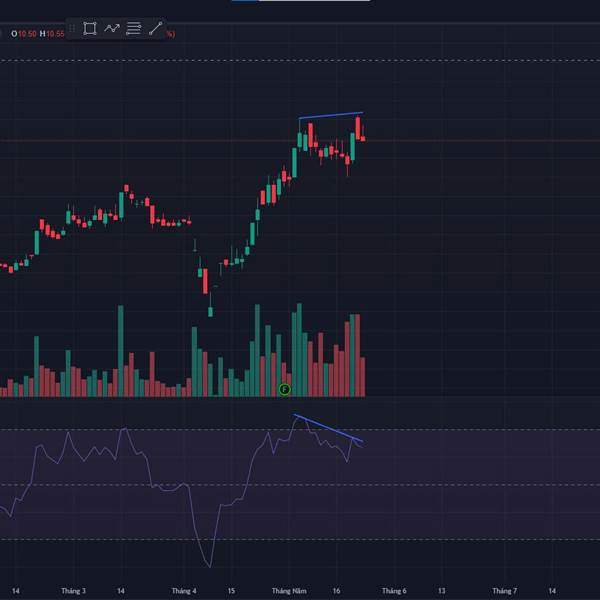The height and width of the screenshot is (600, 600).
Task: Grab the favorites toolbar drag handle
Action: pos(72,28)
